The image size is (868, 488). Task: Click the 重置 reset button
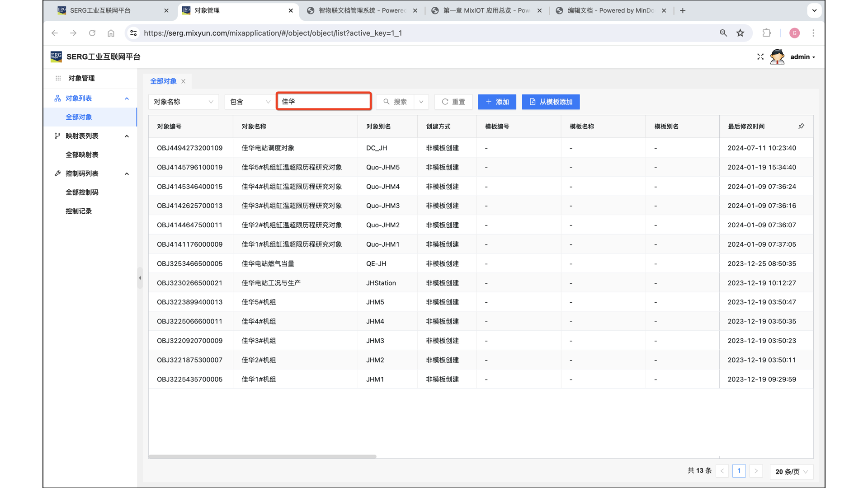click(x=453, y=102)
